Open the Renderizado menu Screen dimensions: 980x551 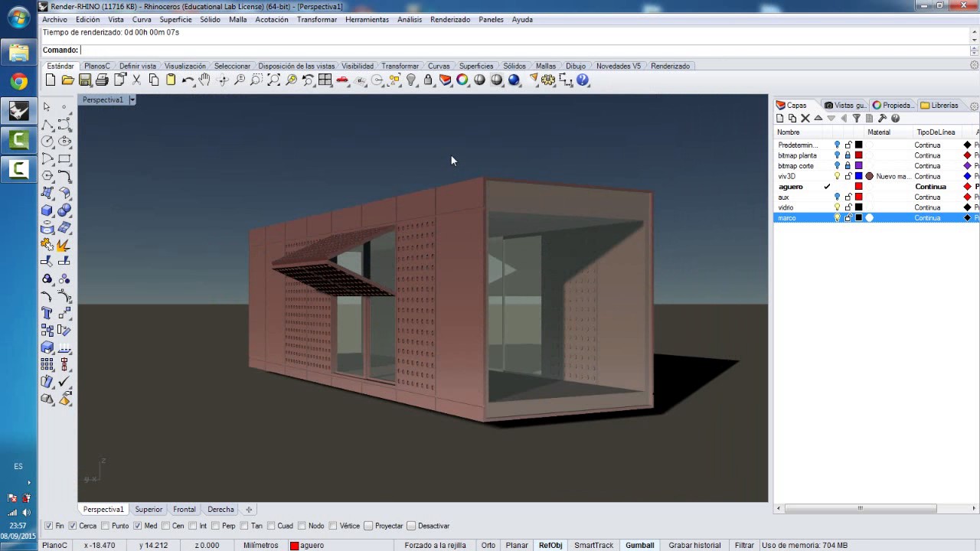pyautogui.click(x=450, y=19)
